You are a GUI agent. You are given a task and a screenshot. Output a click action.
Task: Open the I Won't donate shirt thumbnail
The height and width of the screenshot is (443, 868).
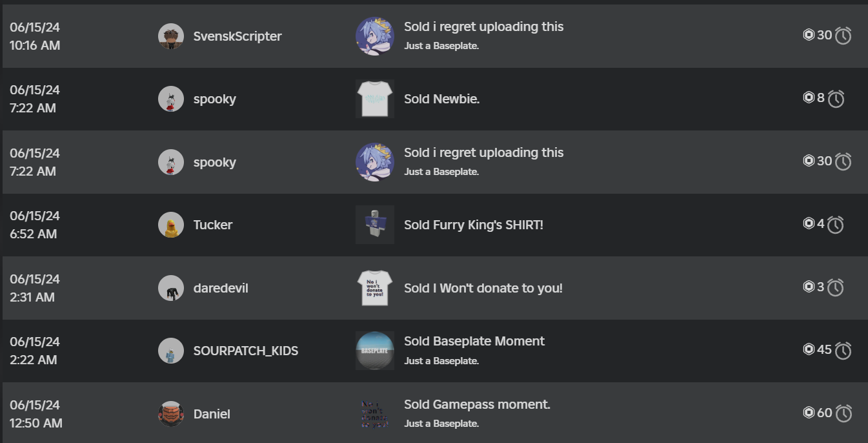pyautogui.click(x=375, y=288)
